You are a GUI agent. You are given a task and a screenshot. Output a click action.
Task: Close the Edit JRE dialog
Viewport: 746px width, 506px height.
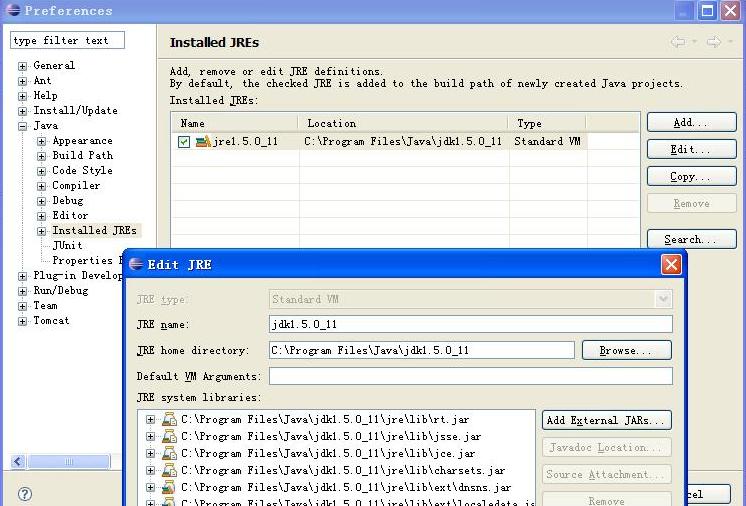pyautogui.click(x=671, y=264)
